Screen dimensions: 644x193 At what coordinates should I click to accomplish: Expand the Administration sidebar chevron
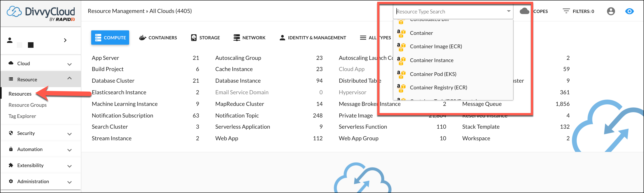tap(69, 182)
